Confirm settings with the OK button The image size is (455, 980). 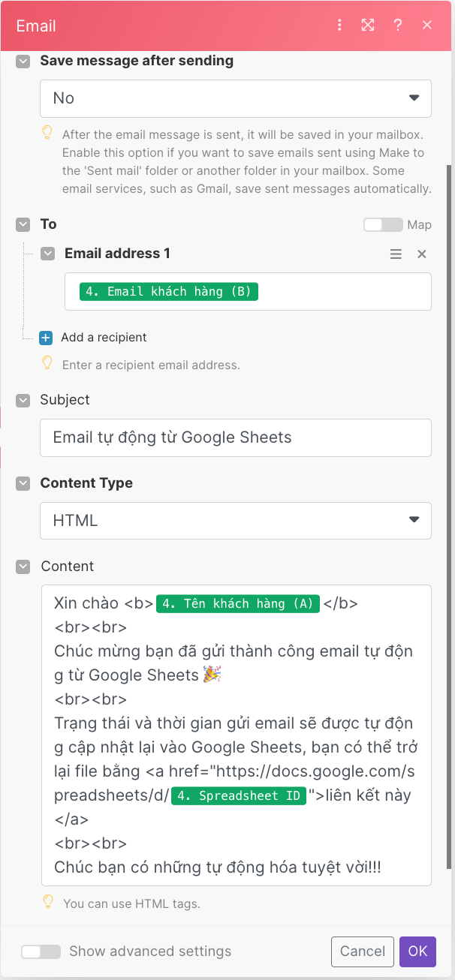(417, 951)
